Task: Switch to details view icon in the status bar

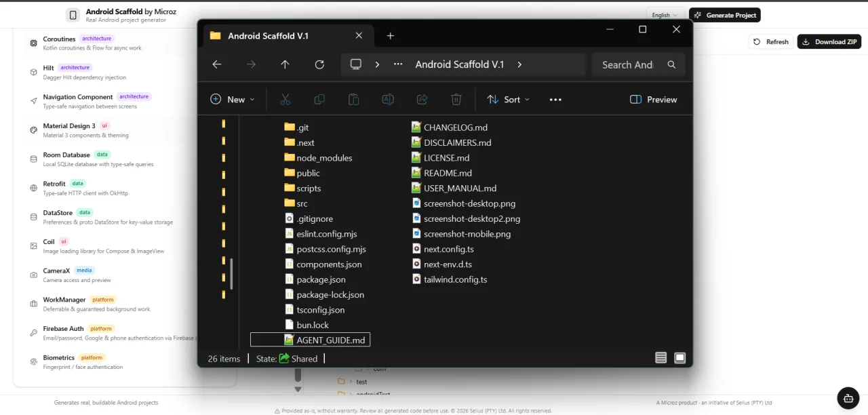Action: pyautogui.click(x=660, y=359)
